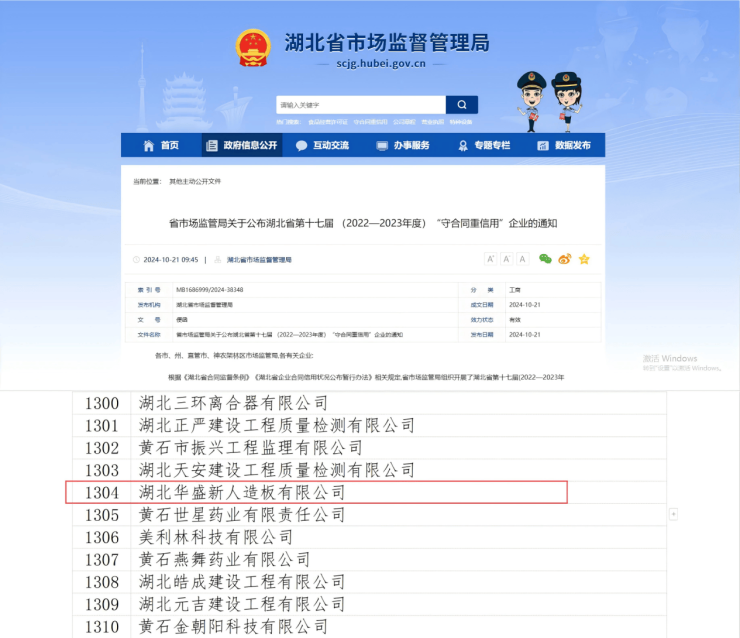Increase font size with A+ button

click(490, 259)
